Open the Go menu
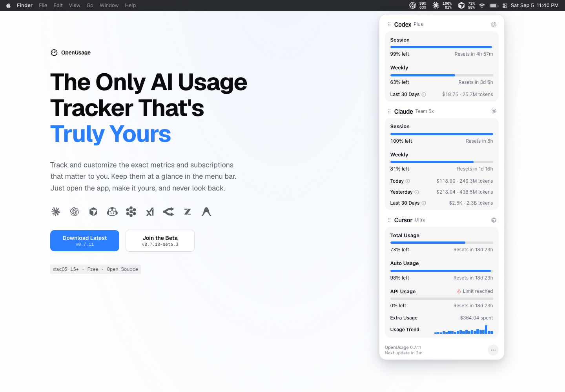 point(90,5)
